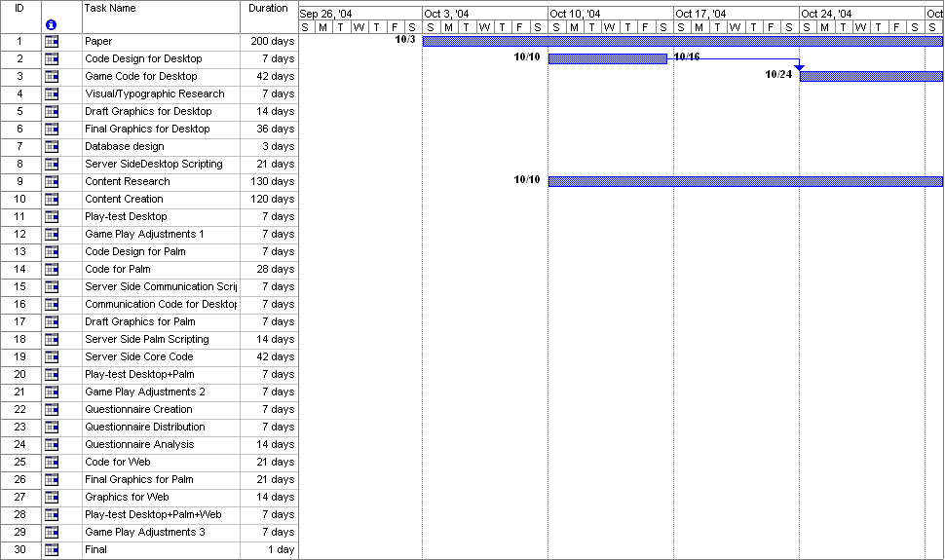
Task: Click the notes icon in the Paper row
Action: [52, 42]
